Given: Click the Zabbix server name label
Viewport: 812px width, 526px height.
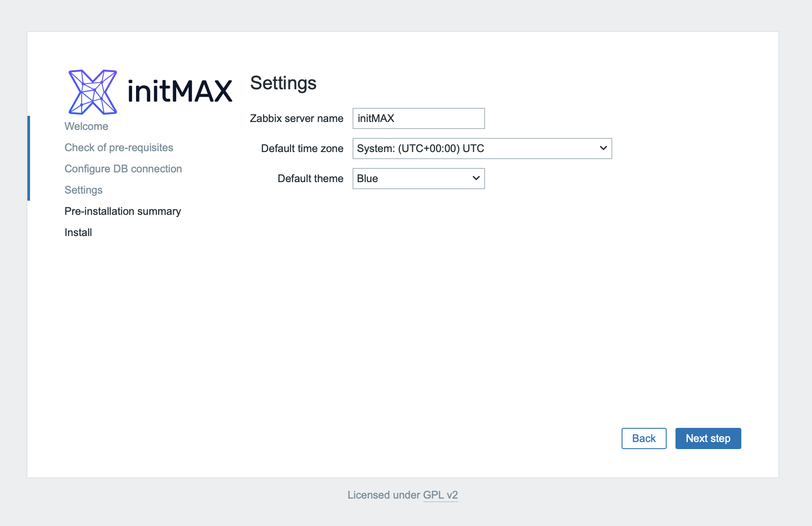Looking at the screenshot, I should click(297, 118).
